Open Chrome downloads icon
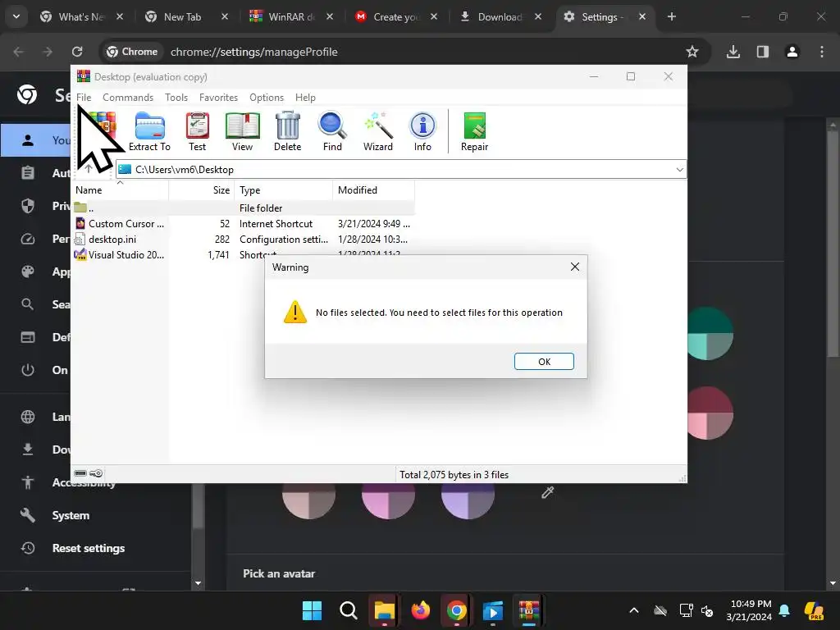The image size is (840, 630). tap(733, 52)
